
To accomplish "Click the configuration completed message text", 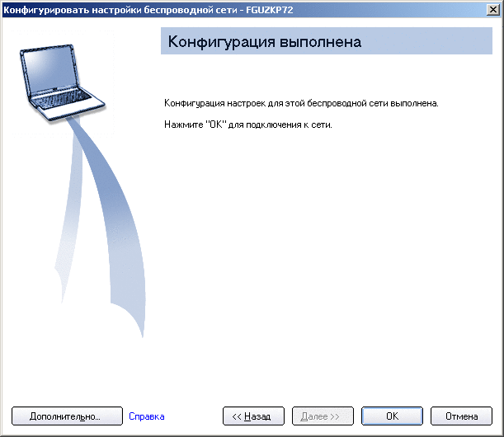I will (x=301, y=104).
